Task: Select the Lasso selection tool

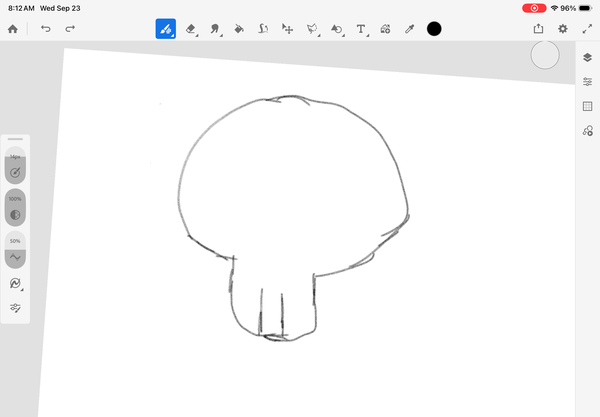Action: (312, 29)
